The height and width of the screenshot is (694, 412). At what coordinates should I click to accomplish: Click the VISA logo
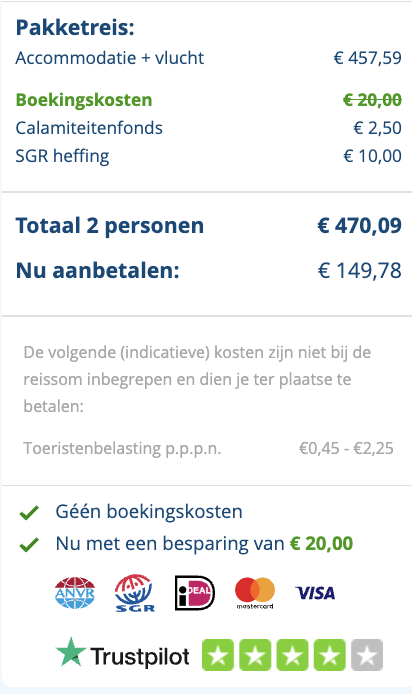tap(315, 593)
